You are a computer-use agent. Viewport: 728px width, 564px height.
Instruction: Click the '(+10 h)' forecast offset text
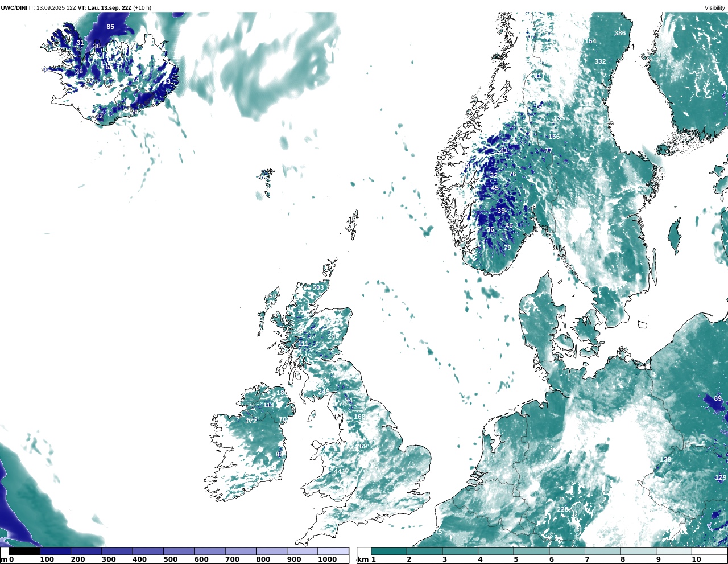[142, 7]
